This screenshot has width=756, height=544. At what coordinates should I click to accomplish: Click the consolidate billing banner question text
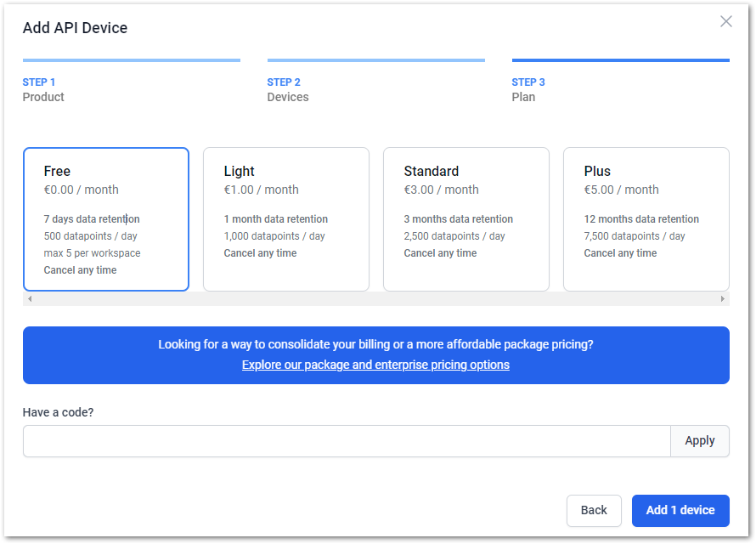[x=375, y=344]
